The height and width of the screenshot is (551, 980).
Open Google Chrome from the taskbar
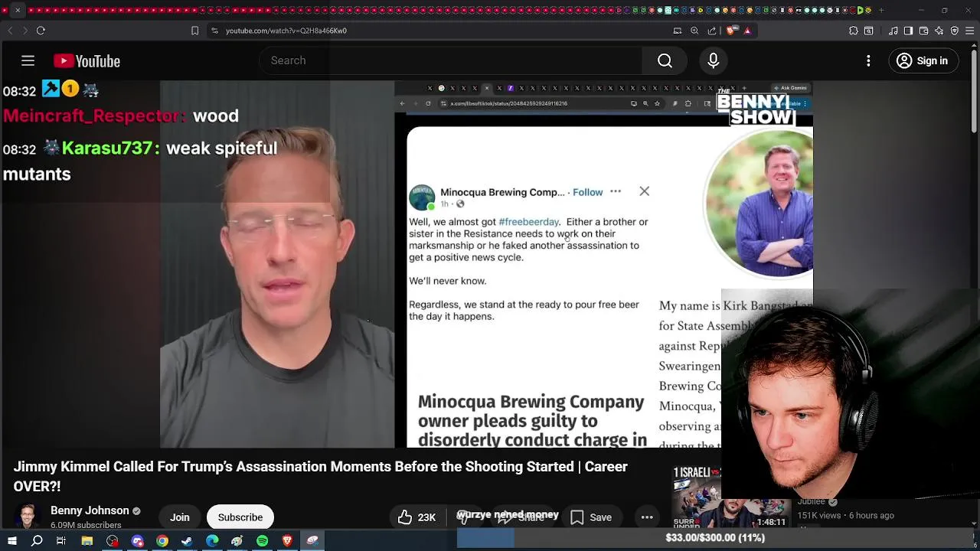point(162,541)
